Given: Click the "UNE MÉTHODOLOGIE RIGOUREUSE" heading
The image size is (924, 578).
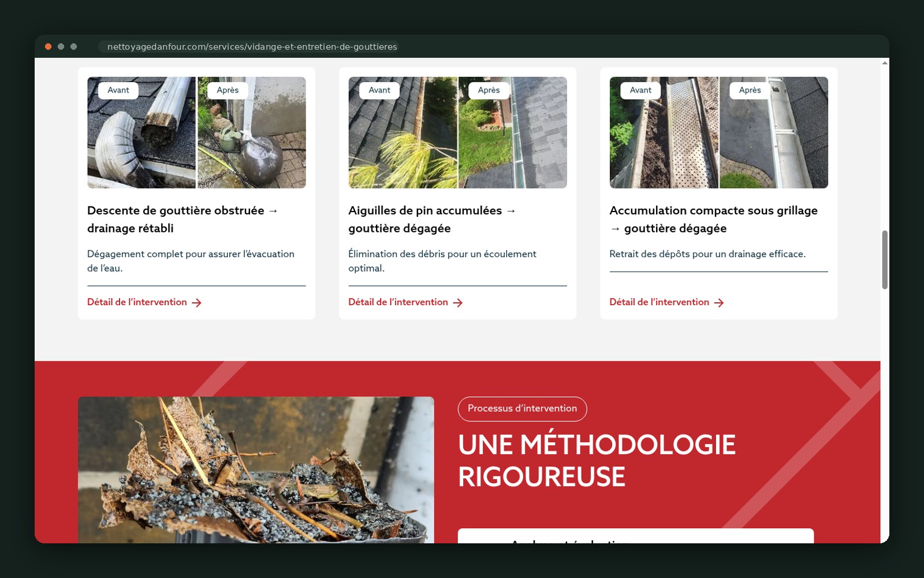Looking at the screenshot, I should tap(597, 461).
